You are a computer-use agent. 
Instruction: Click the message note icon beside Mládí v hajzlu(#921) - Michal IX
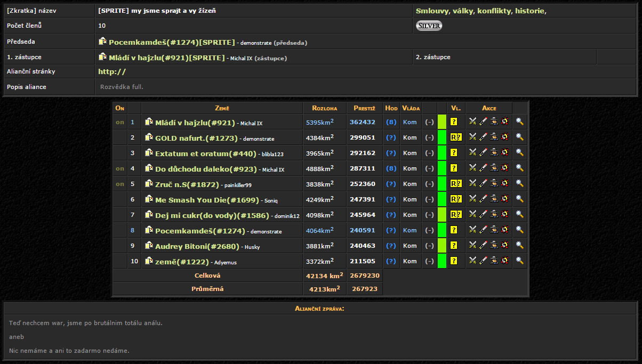(x=149, y=122)
